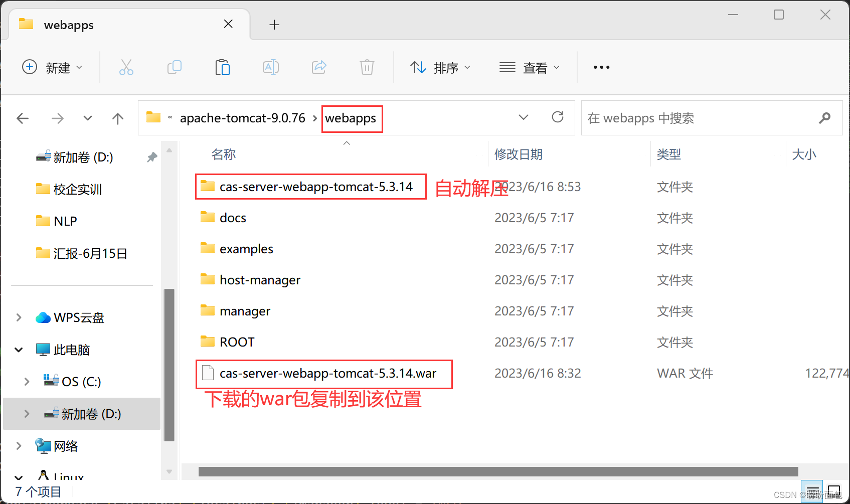This screenshot has height=504, width=850.
Task: Close the webapps tab
Action: 228,24
